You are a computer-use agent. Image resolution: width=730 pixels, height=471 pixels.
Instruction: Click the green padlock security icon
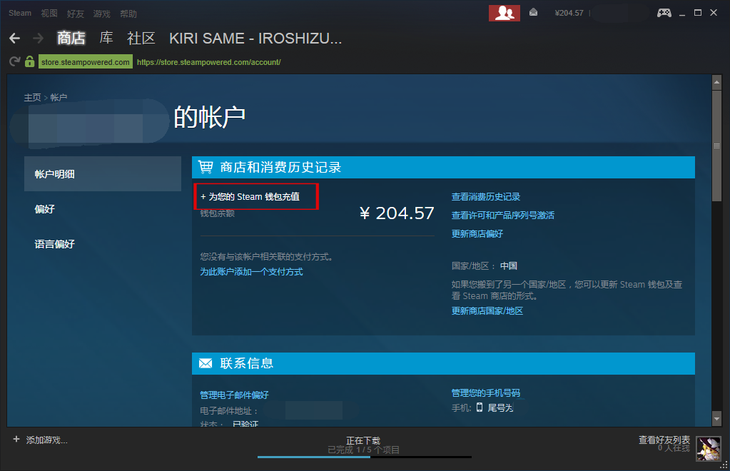click(30, 61)
